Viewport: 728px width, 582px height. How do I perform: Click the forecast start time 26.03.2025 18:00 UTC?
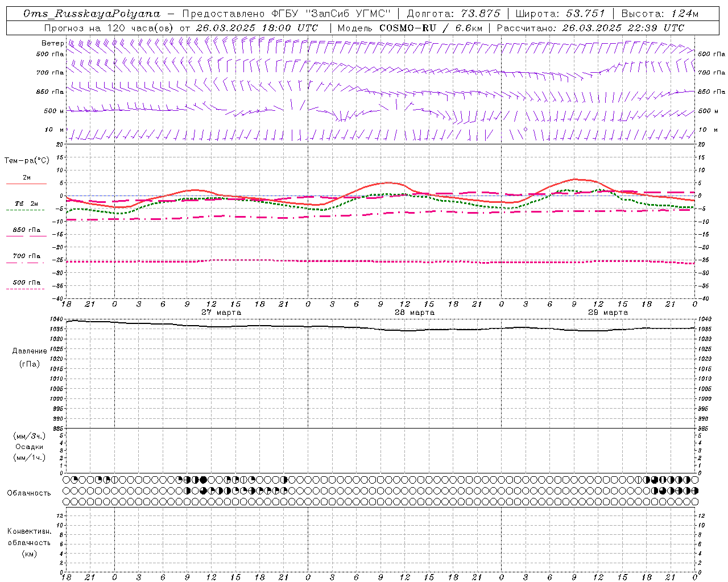257,28
